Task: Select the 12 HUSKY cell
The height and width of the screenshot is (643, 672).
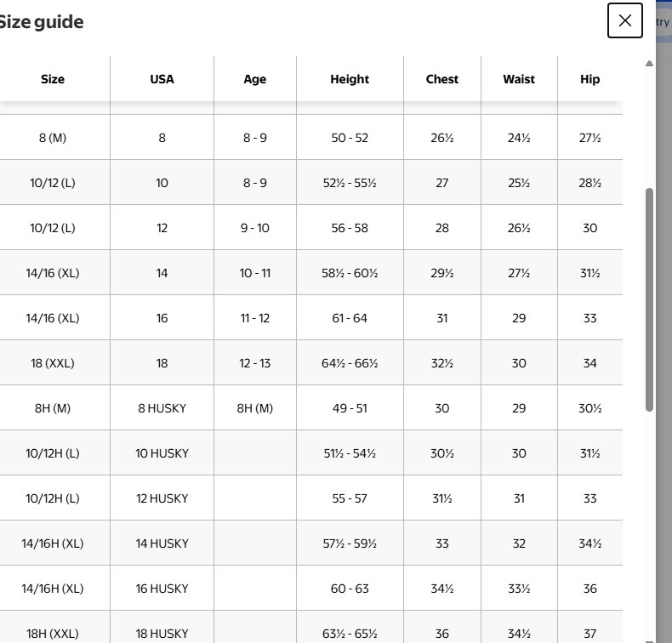Action: pos(162,498)
